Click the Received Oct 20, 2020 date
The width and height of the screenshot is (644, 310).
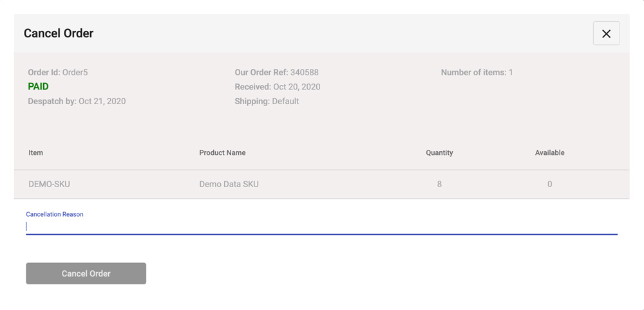point(278,87)
